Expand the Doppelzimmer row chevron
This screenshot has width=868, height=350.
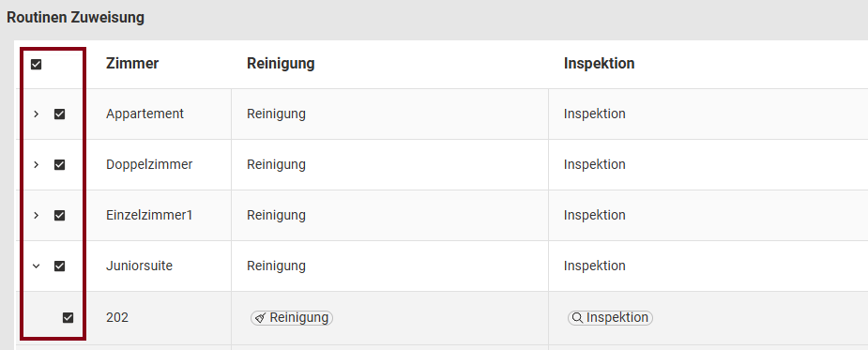36,165
